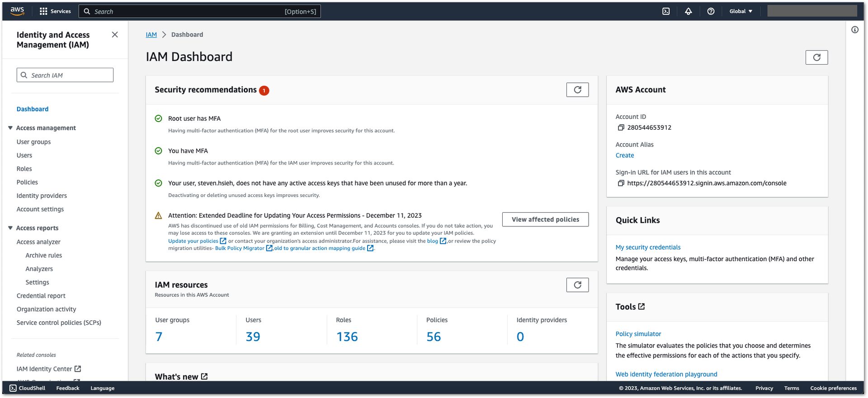Go to Dashboard in sidebar
This screenshot has height=398, width=868.
click(x=33, y=109)
